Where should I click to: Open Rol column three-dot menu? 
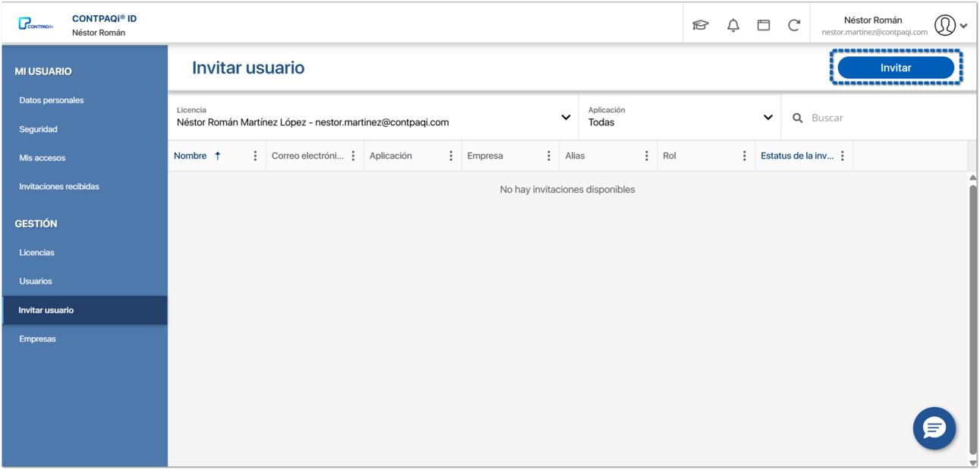[745, 156]
